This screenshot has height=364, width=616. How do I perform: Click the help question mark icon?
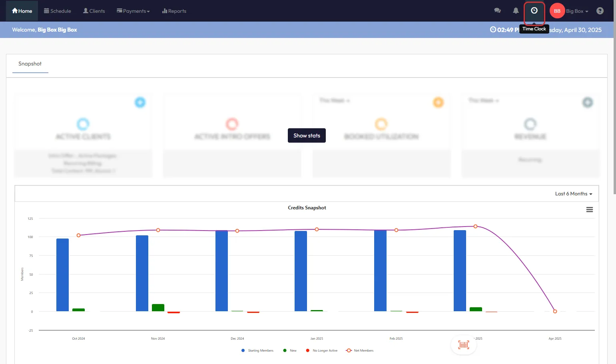(x=600, y=11)
